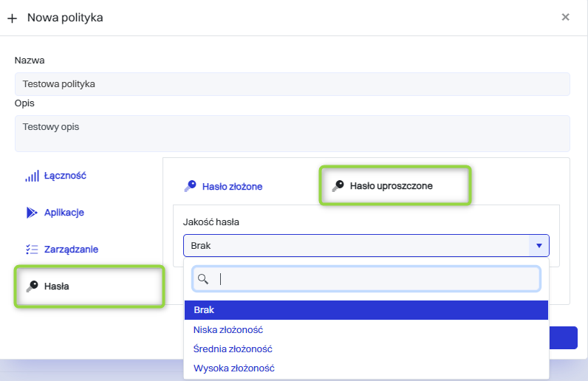This screenshot has height=381, width=588.
Task: Click the magnifier icon in the dropdown search
Action: 203,279
